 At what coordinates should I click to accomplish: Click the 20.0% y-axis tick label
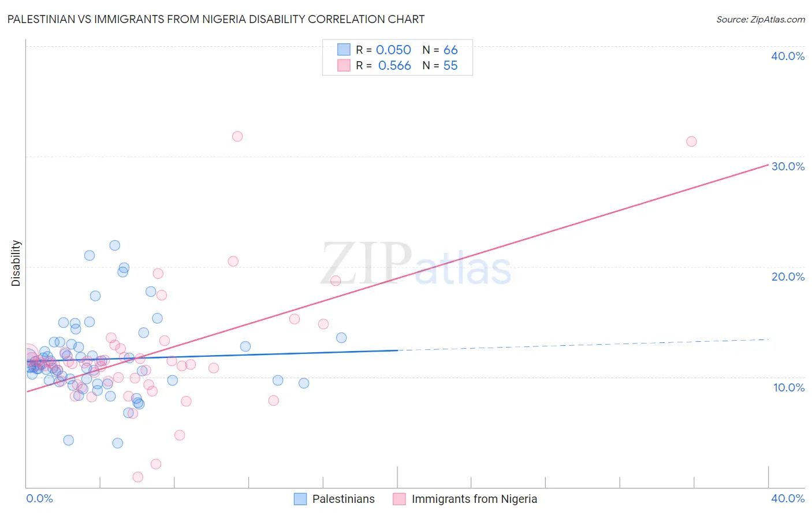(x=788, y=277)
